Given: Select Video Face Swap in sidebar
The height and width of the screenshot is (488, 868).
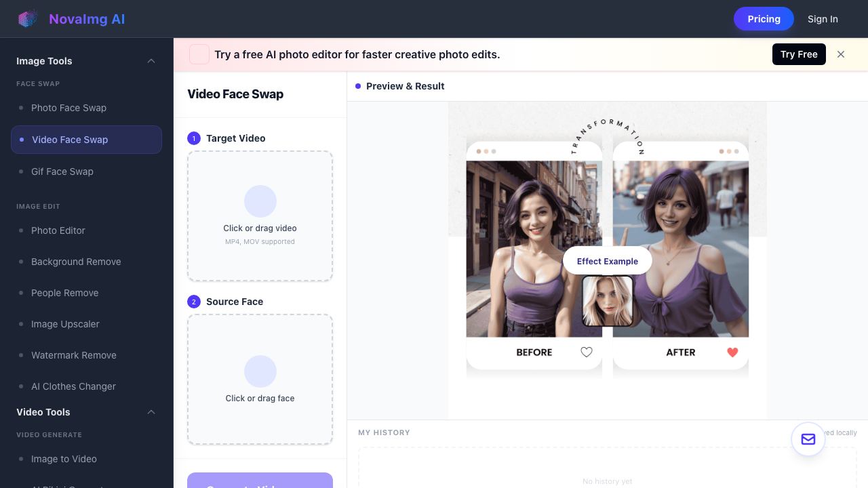Looking at the screenshot, I should pyautogui.click(x=86, y=140).
